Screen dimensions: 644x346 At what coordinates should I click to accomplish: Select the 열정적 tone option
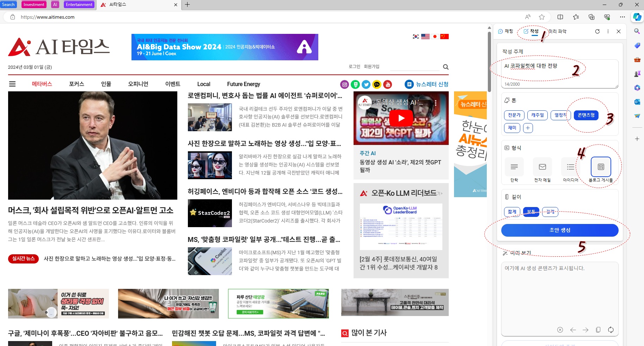tap(561, 115)
